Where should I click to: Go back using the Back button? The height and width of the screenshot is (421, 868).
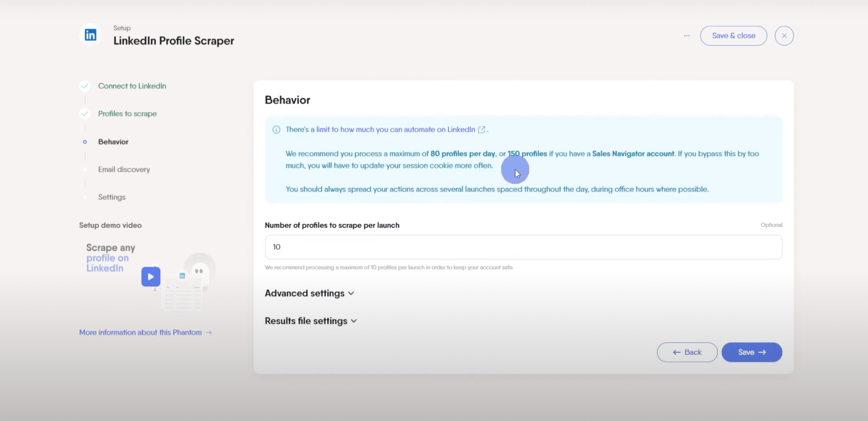coord(687,352)
